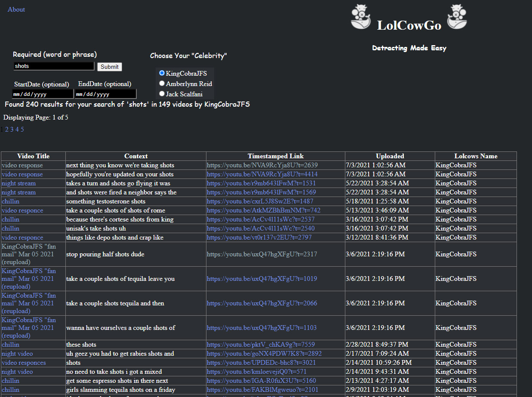
Task: Open 'chillin' title for 'espresso shots' row
Action: coord(11,381)
